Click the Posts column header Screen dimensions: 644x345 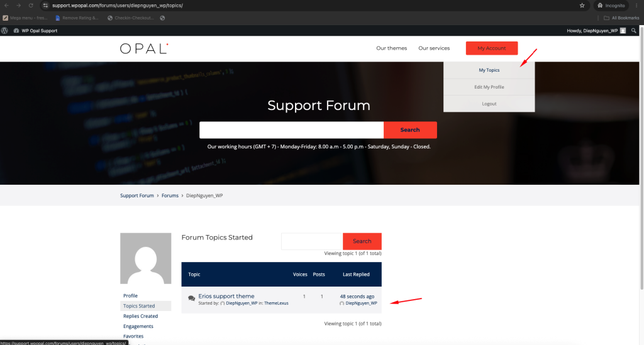(319, 275)
